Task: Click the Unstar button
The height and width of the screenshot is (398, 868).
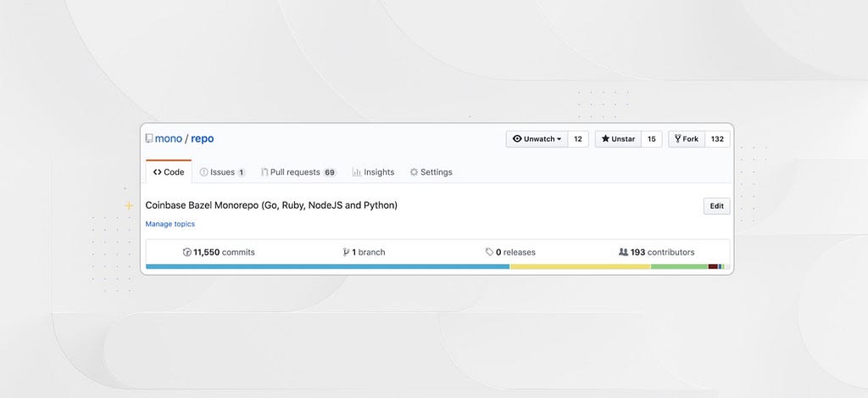Action: pyautogui.click(x=618, y=139)
